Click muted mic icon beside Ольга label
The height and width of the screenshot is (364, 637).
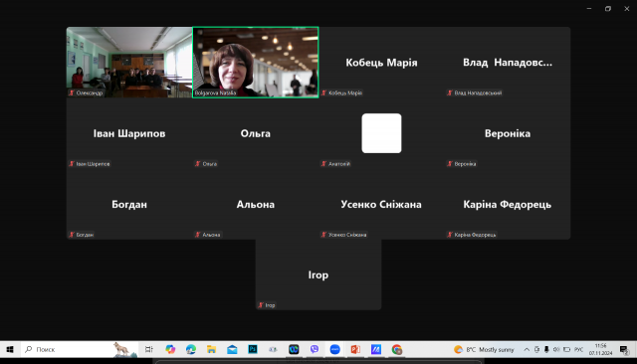coord(198,164)
